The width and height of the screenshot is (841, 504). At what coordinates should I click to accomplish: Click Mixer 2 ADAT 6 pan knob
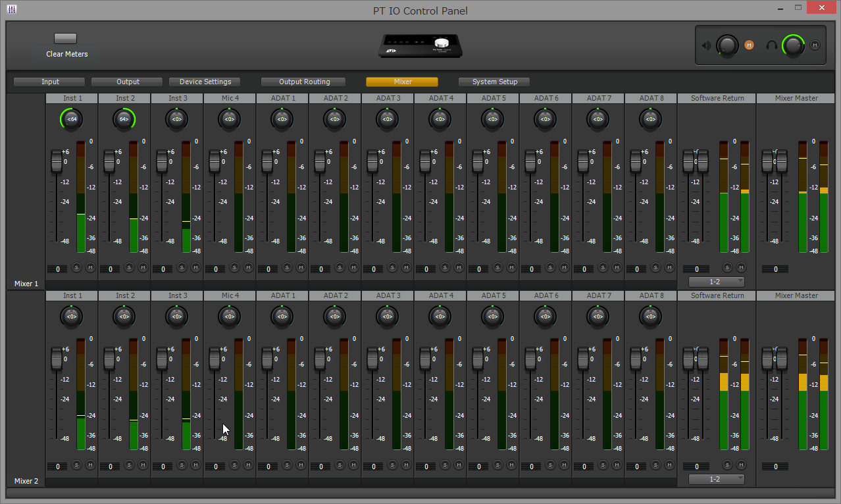coord(545,316)
